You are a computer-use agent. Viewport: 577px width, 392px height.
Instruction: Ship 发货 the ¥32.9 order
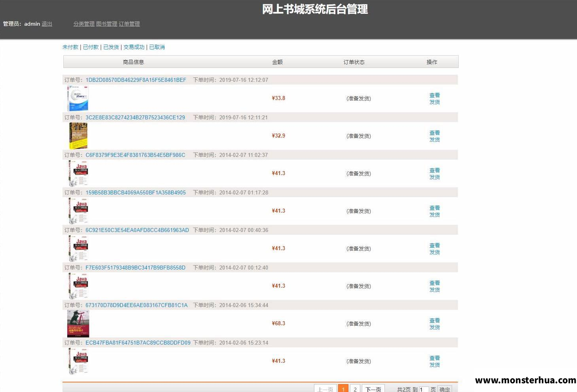tap(435, 139)
